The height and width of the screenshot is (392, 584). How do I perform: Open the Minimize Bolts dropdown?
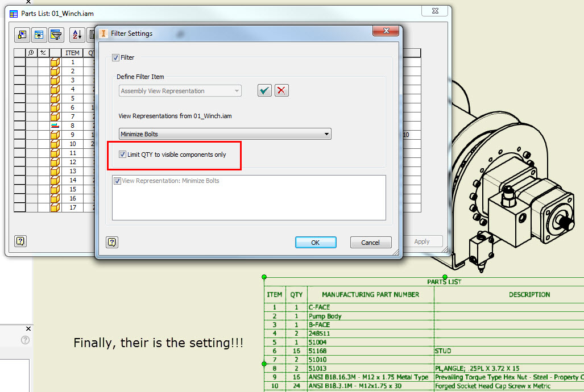pos(225,134)
